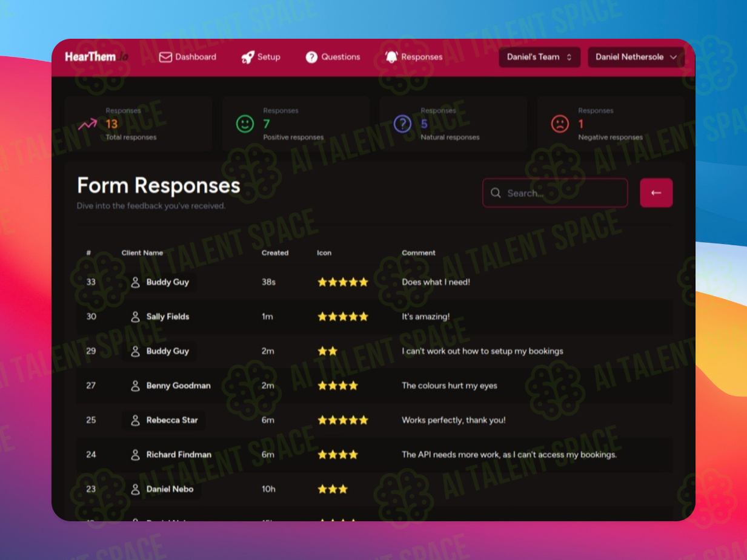
Task: Open Rebecca Star client chip
Action: click(164, 420)
